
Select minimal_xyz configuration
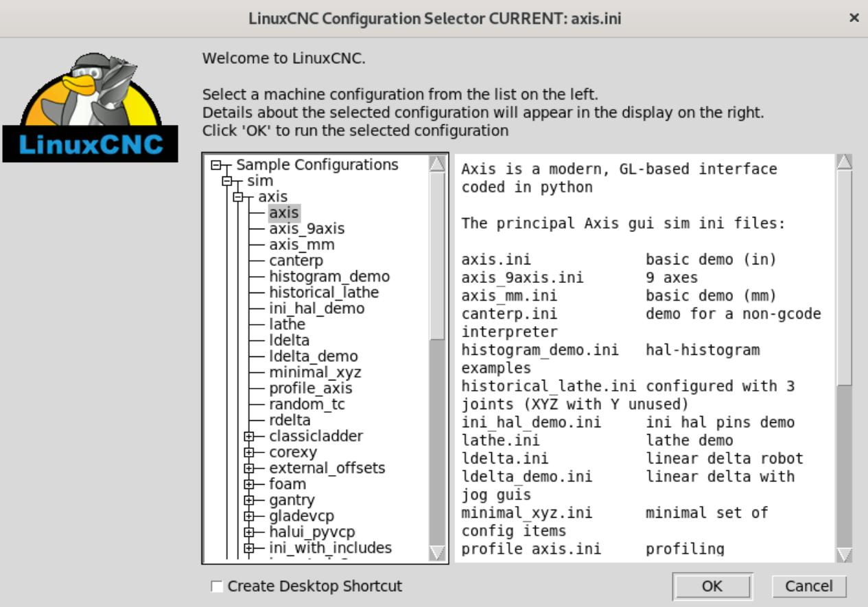click(315, 372)
